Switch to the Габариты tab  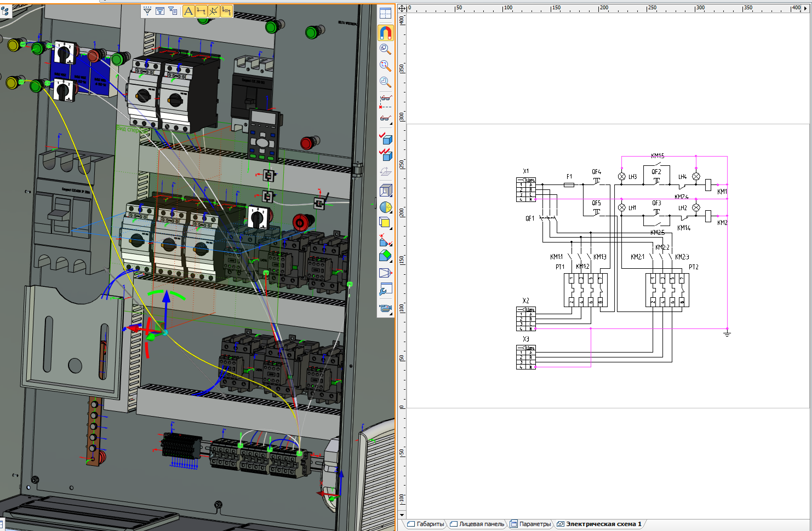[x=426, y=524]
